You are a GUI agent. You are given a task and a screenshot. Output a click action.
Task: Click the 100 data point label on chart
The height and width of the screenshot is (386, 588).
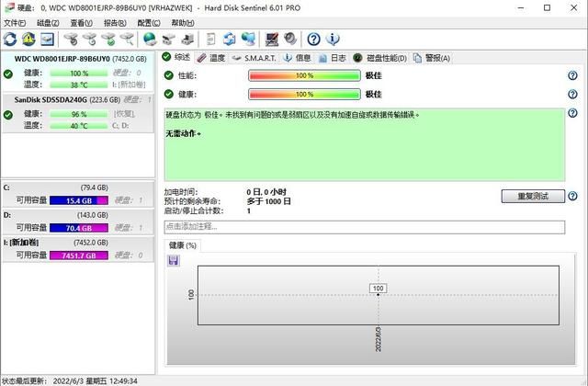(x=378, y=288)
